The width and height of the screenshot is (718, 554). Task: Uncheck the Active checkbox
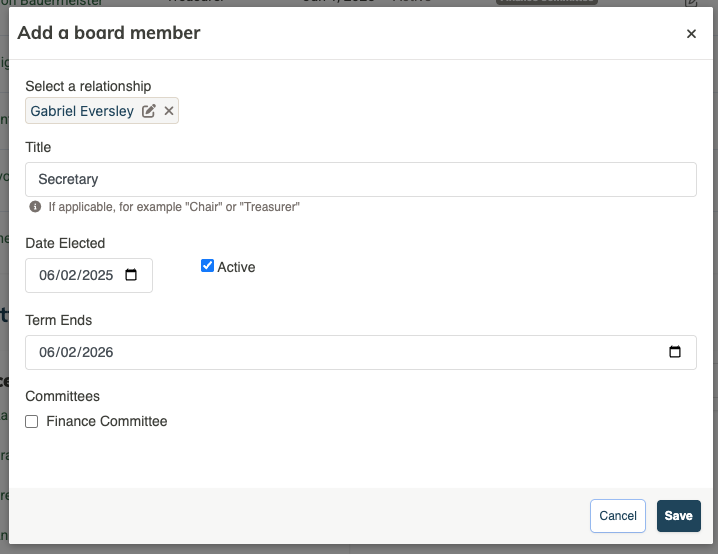pyautogui.click(x=207, y=266)
